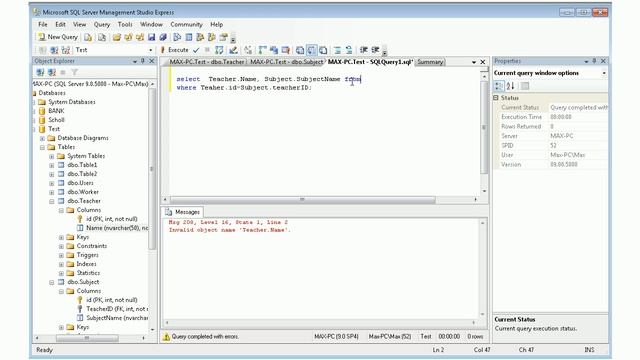This screenshot has height=360, width=640.
Task: Toggle Results to Grid icon
Action: 311,50
